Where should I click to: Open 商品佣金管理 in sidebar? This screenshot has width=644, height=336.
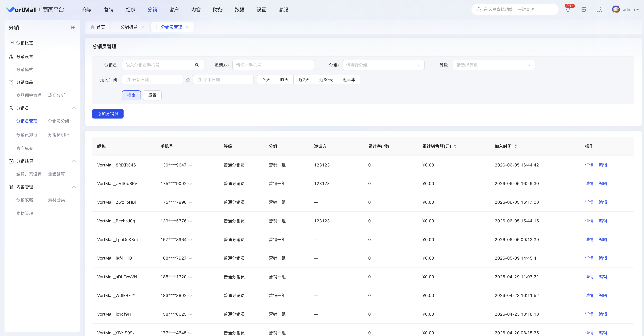[29, 95]
